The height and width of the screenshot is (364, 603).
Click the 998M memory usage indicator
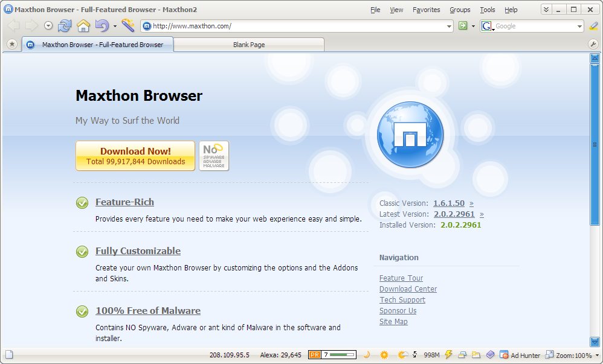click(431, 355)
